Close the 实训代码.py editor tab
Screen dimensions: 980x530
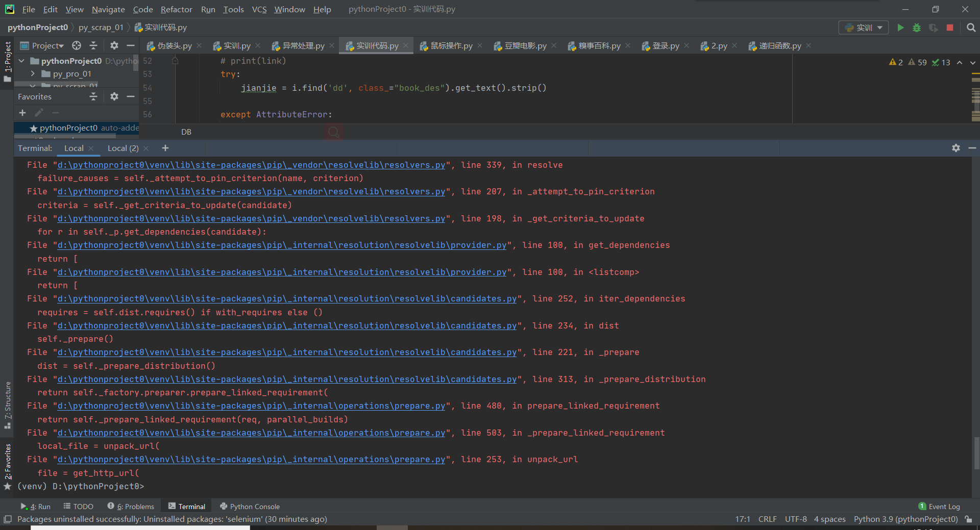(406, 45)
